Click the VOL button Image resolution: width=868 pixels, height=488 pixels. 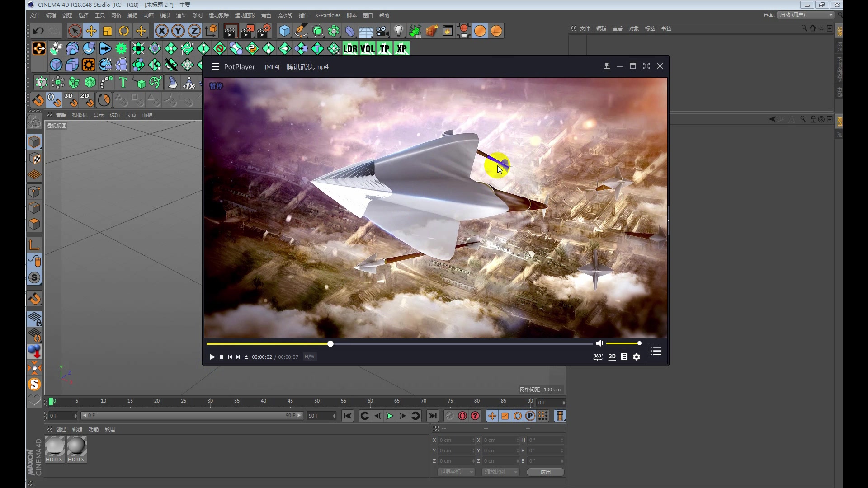368,49
